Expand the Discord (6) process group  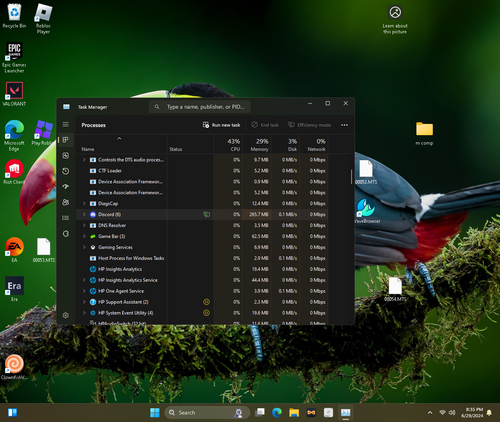pyautogui.click(x=84, y=214)
